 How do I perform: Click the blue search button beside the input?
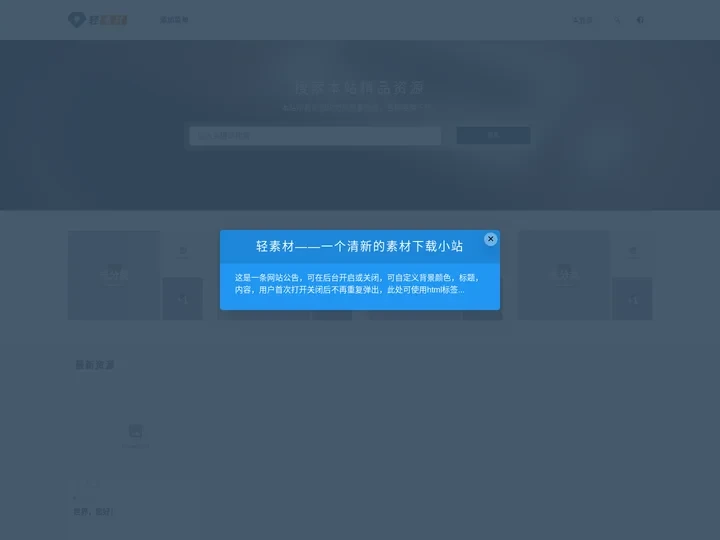pyautogui.click(x=493, y=135)
